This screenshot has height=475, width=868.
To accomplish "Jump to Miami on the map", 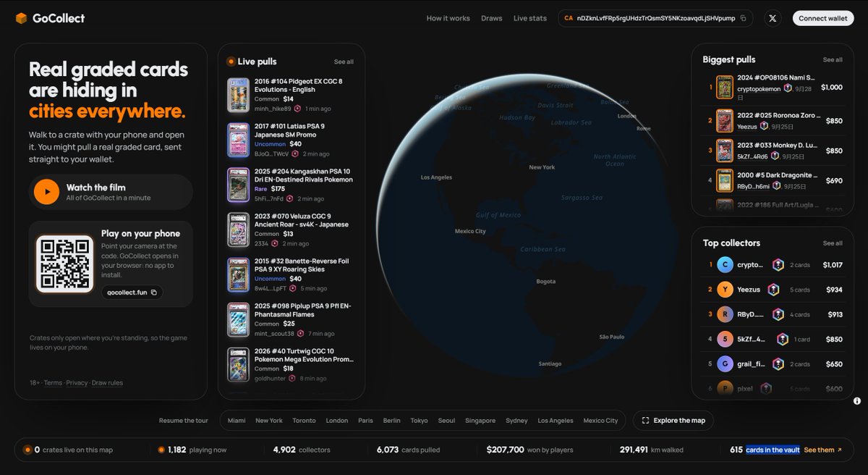I will [x=237, y=421].
